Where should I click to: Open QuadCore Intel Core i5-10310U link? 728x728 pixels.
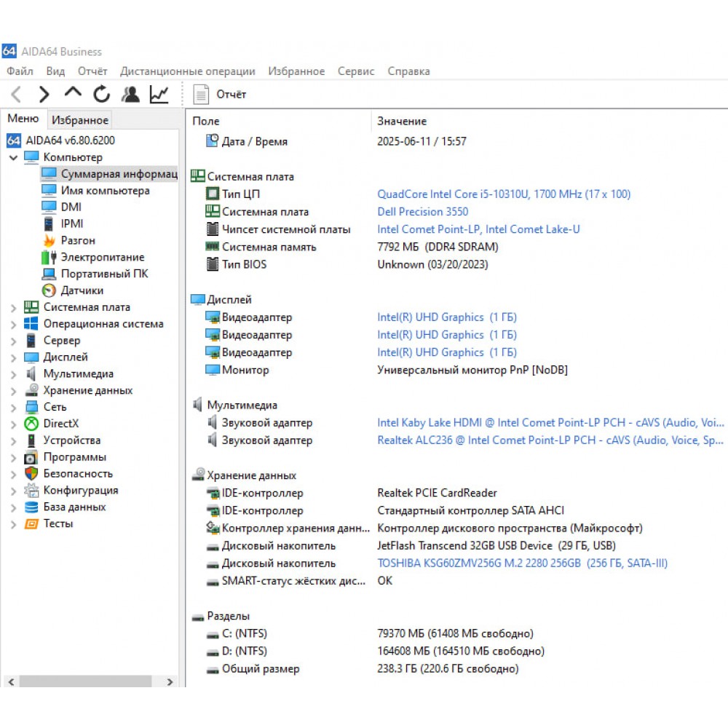(x=504, y=194)
